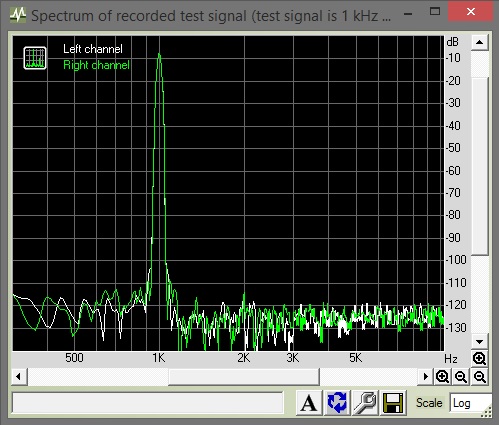The width and height of the screenshot is (499, 425).
Task: Click the horizontal scrollbar right arrow
Action: pos(426,377)
